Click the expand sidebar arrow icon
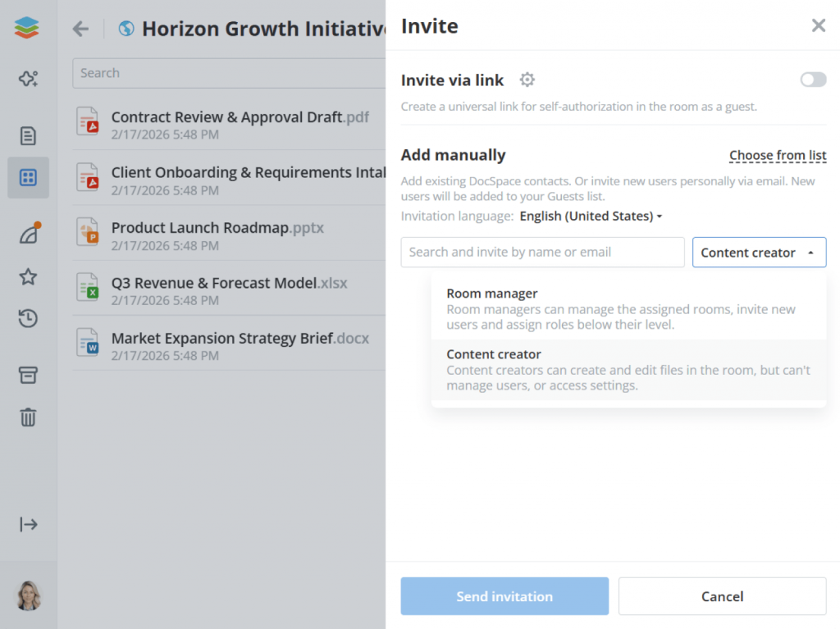The width and height of the screenshot is (840, 629). tap(28, 524)
